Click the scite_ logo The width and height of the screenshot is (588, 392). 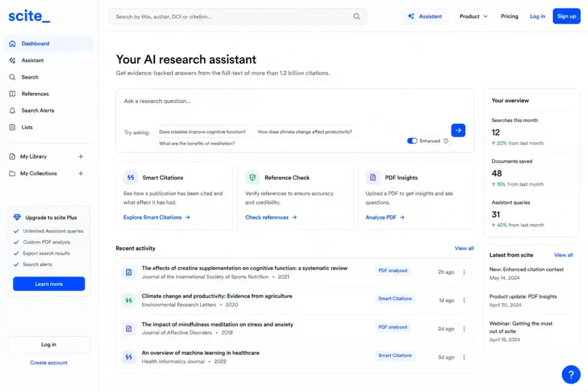click(29, 16)
